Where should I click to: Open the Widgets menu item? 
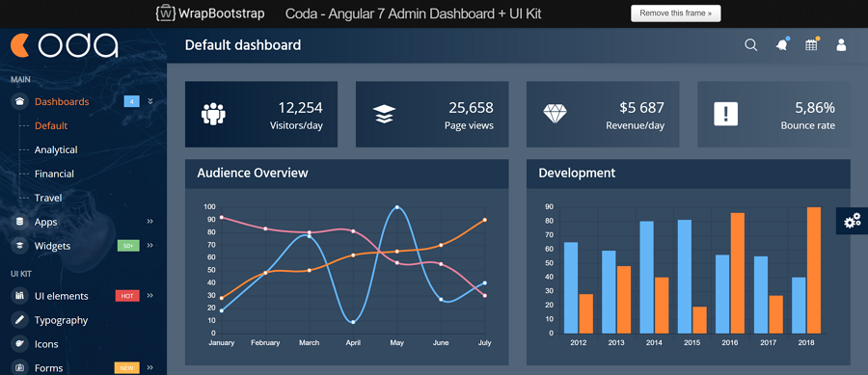53,246
